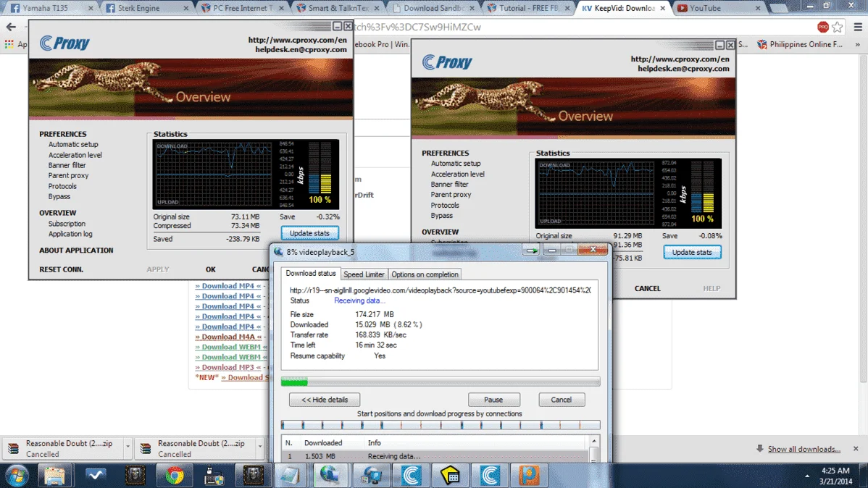This screenshot has width=868, height=488.
Task: Open the Windows Start menu
Action: coord(17,475)
